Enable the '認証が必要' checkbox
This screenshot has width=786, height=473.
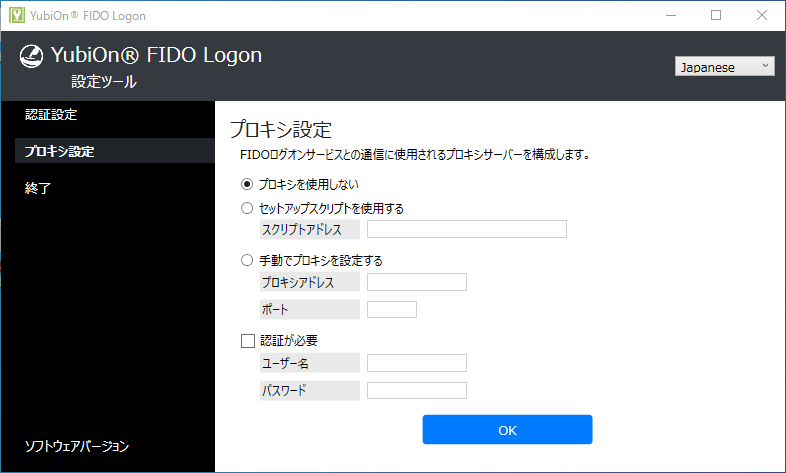click(248, 340)
